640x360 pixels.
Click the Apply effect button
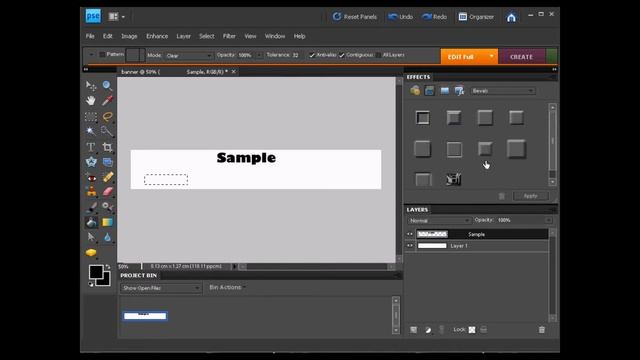pos(530,196)
